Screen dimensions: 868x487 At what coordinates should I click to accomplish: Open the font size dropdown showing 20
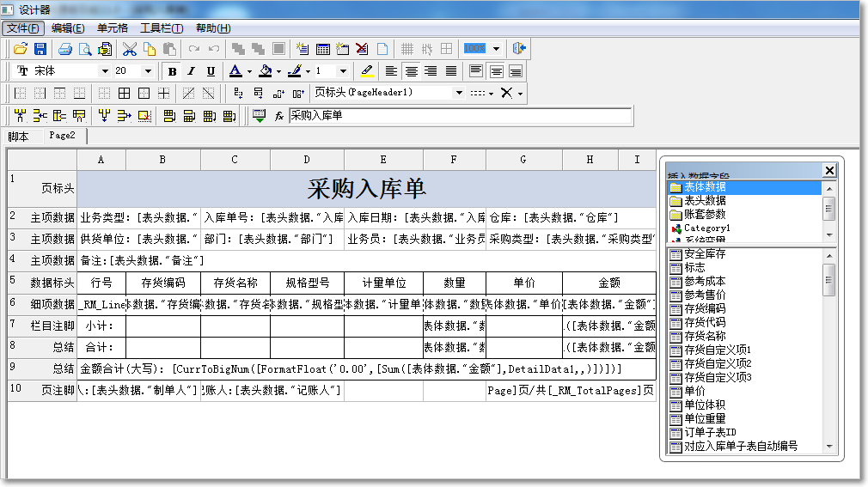click(x=148, y=71)
